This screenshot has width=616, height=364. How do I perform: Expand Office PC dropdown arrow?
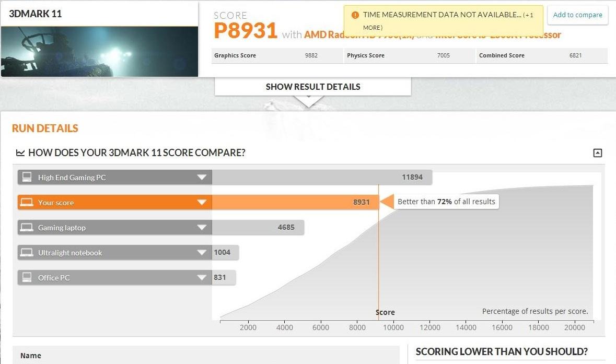pos(202,278)
